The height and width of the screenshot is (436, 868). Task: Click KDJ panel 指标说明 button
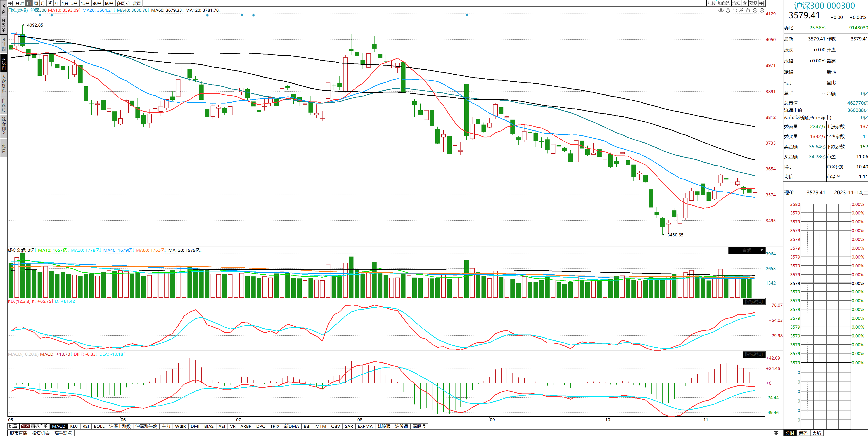tap(753, 302)
